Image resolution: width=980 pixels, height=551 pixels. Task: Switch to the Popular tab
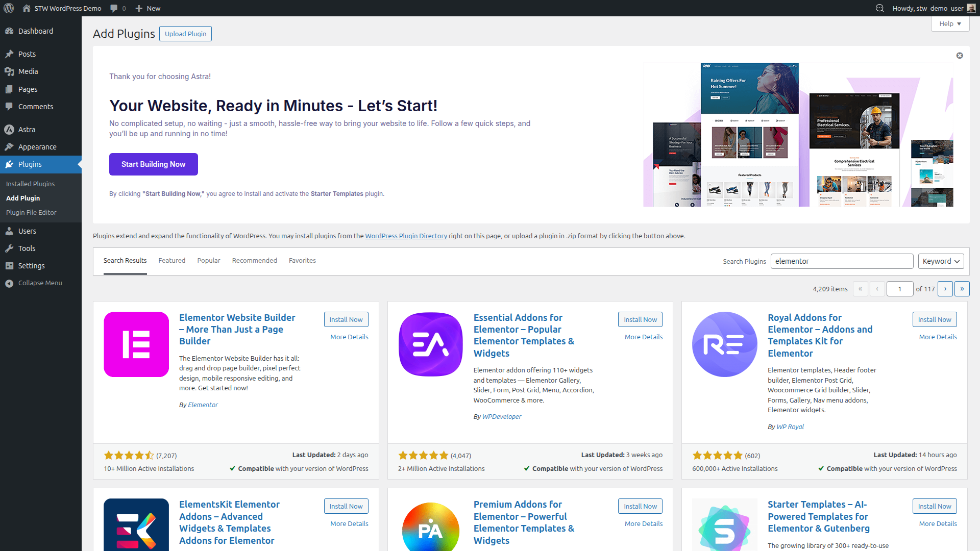(209, 261)
